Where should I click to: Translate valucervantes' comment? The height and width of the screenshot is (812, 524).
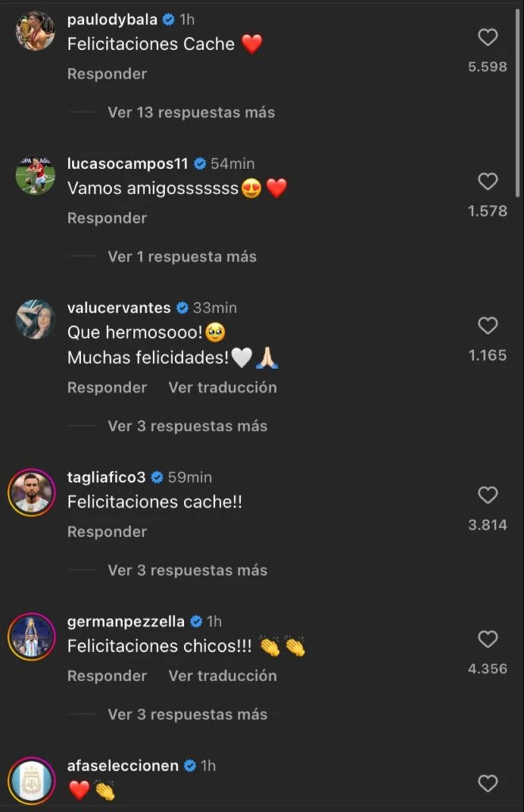pos(223,388)
